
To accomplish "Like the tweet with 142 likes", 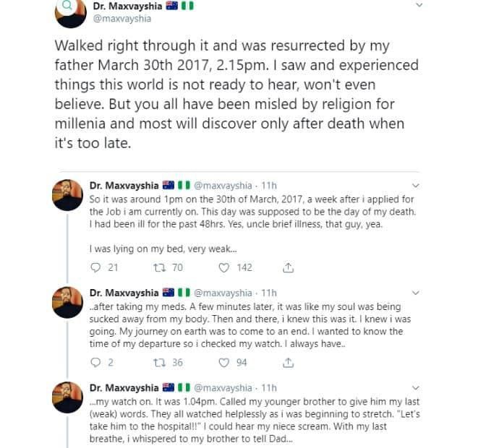I will pyautogui.click(x=224, y=267).
